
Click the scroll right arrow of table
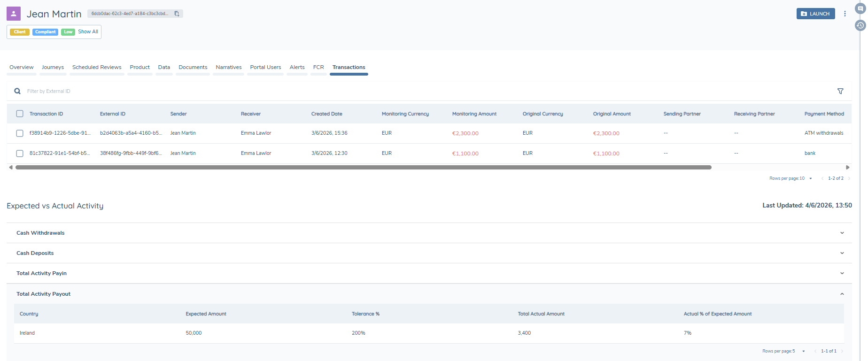(848, 167)
